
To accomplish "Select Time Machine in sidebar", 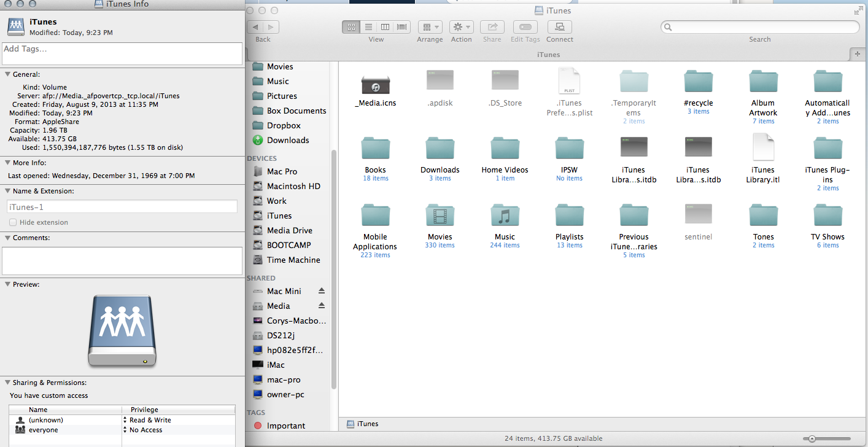I will tap(293, 260).
